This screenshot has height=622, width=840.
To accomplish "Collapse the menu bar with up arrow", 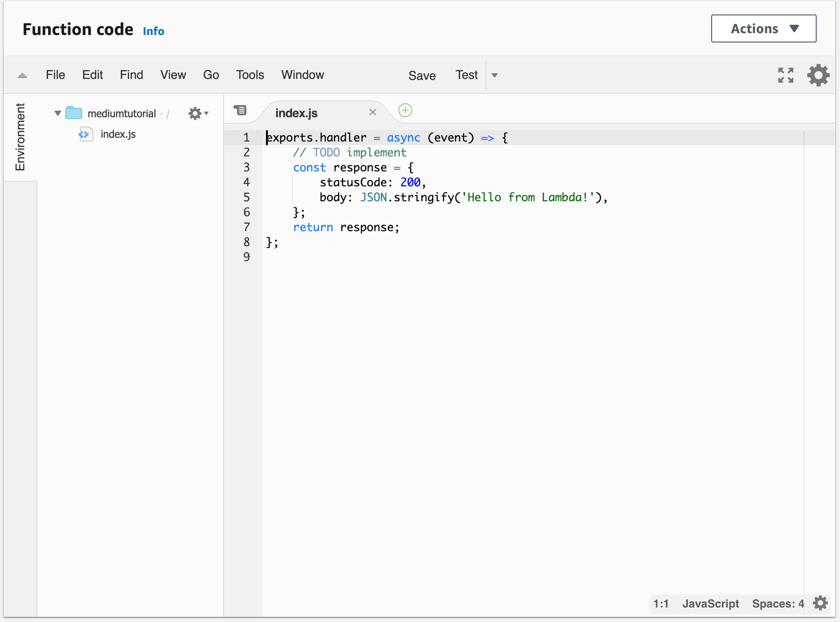I will [22, 76].
